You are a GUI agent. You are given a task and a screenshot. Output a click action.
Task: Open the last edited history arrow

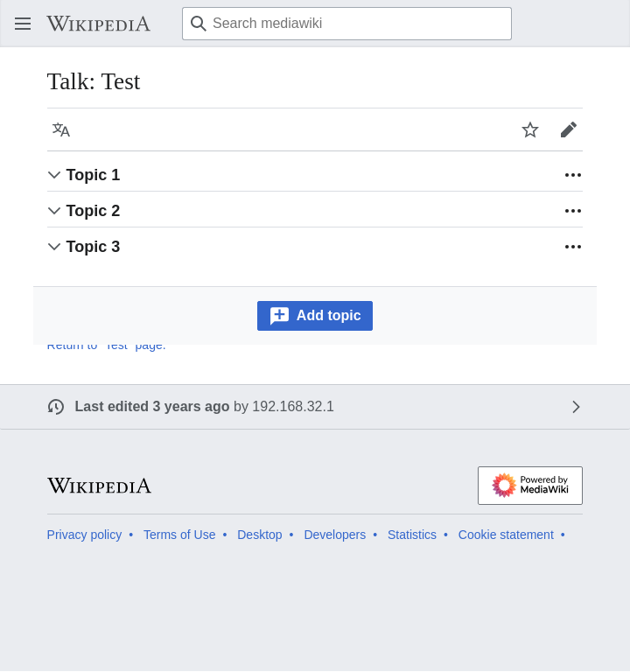coord(576,407)
